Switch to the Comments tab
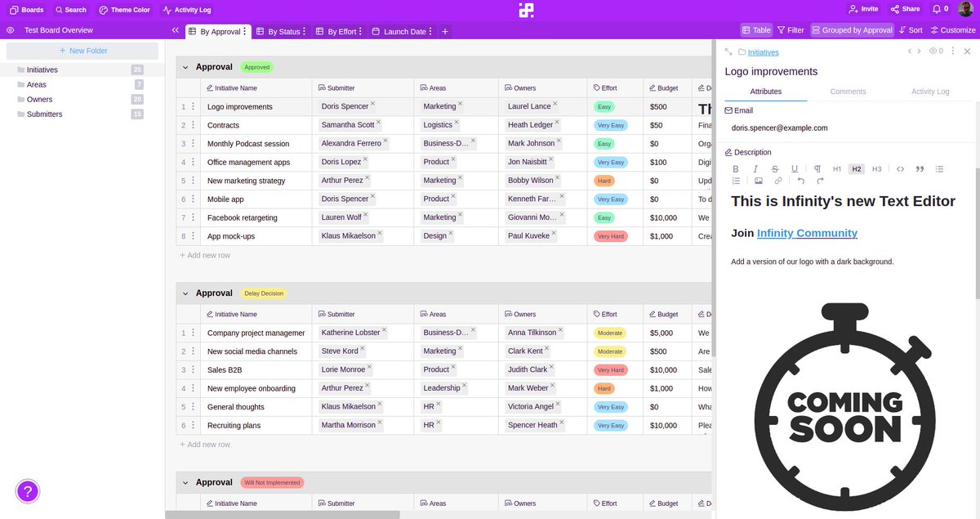 (848, 92)
